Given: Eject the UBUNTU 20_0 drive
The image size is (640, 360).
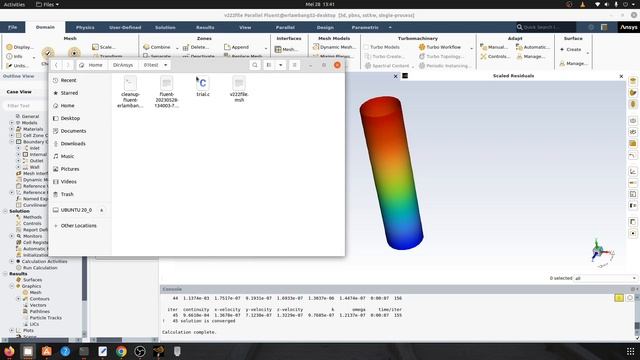Looking at the screenshot, I should point(101,210).
